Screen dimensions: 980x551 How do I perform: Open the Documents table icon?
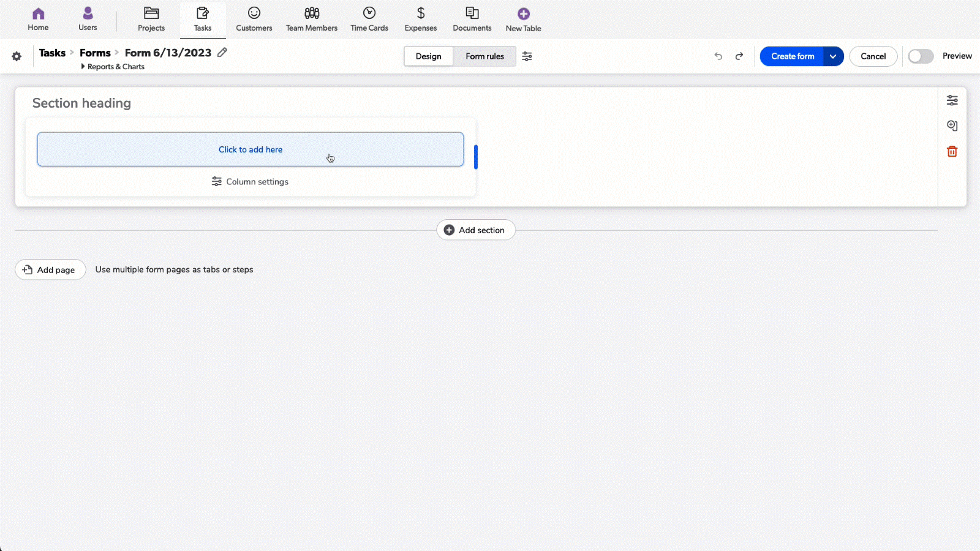coord(472,13)
